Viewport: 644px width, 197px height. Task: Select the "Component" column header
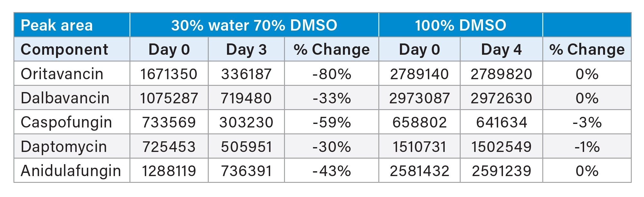click(64, 50)
